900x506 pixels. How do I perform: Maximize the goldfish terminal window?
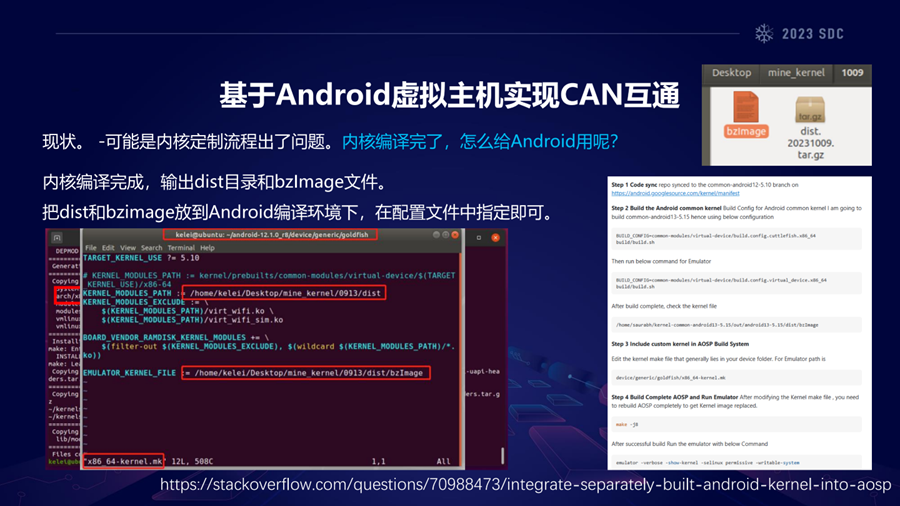tap(445, 235)
